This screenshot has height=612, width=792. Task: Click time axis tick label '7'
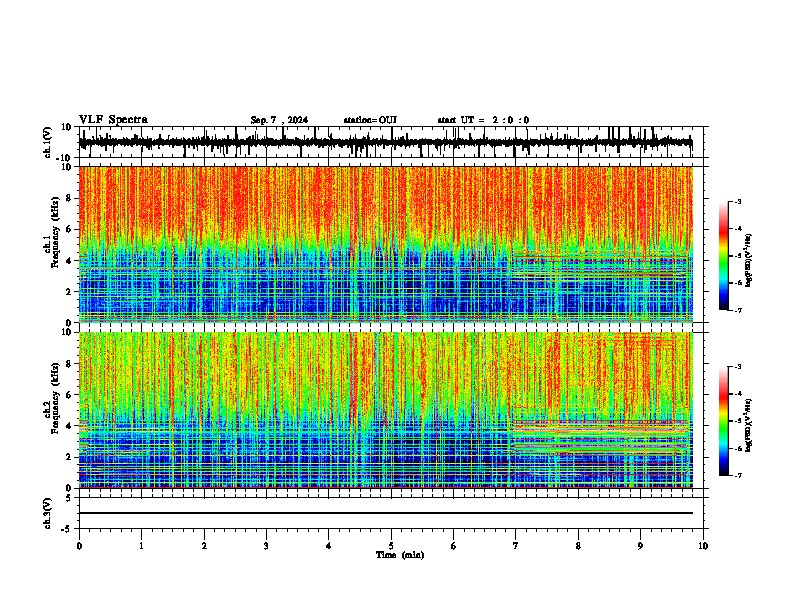tap(516, 546)
